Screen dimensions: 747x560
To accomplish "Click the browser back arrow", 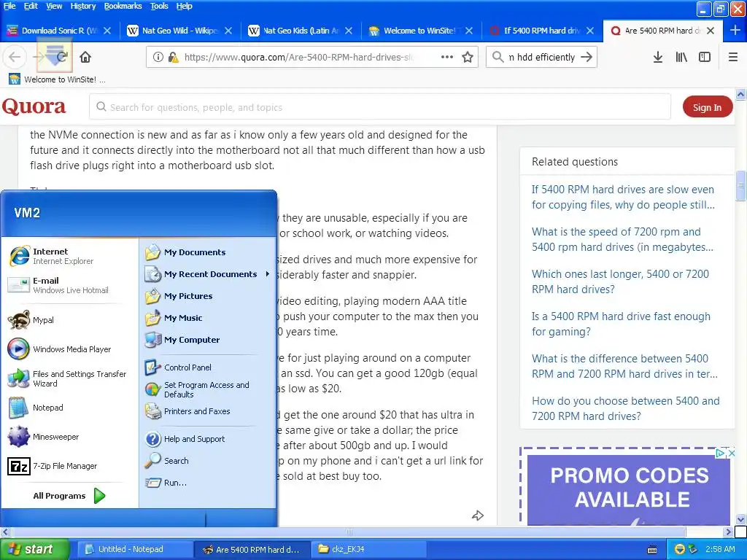I will [x=15, y=57].
